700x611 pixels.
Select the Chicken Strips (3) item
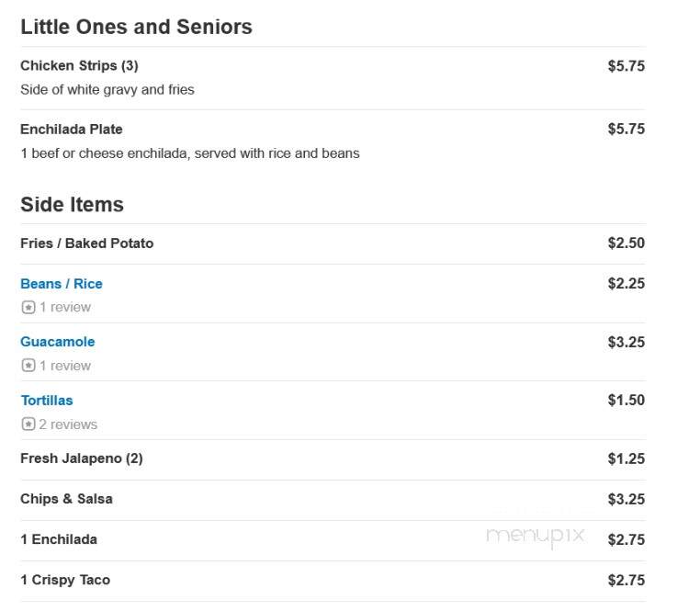pos(80,65)
